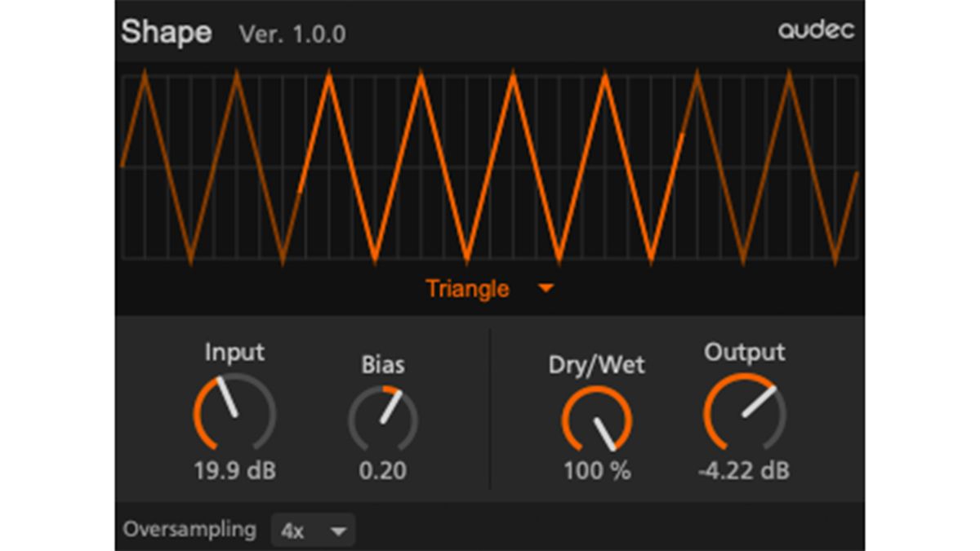
Task: Click the Output knob label
Action: pos(745,351)
